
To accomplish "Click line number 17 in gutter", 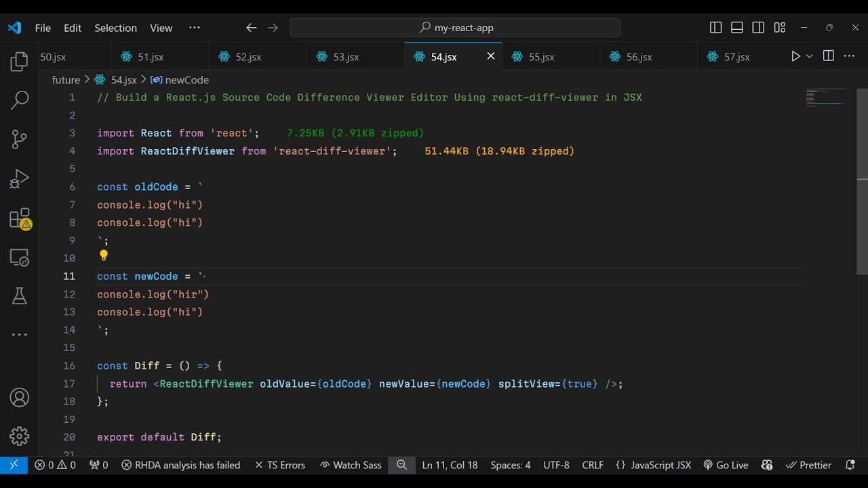I will point(69,384).
